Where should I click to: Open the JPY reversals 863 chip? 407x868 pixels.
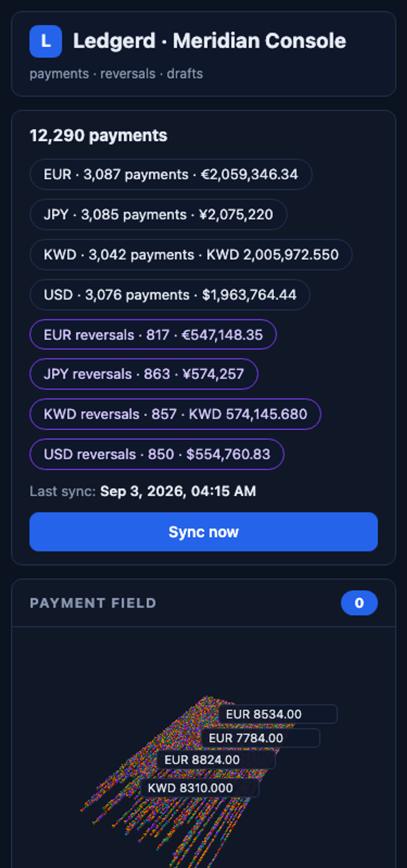click(144, 374)
